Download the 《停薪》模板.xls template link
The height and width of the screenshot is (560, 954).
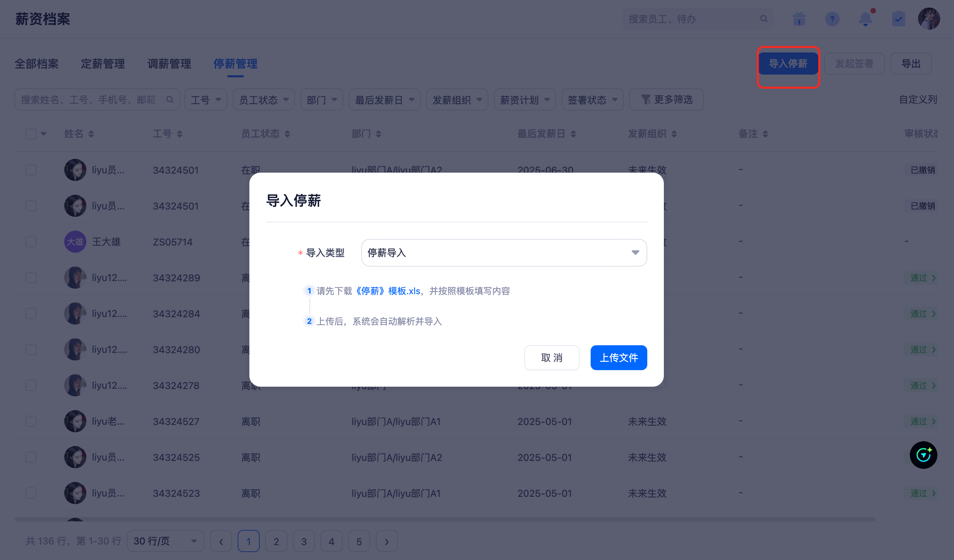tap(388, 291)
